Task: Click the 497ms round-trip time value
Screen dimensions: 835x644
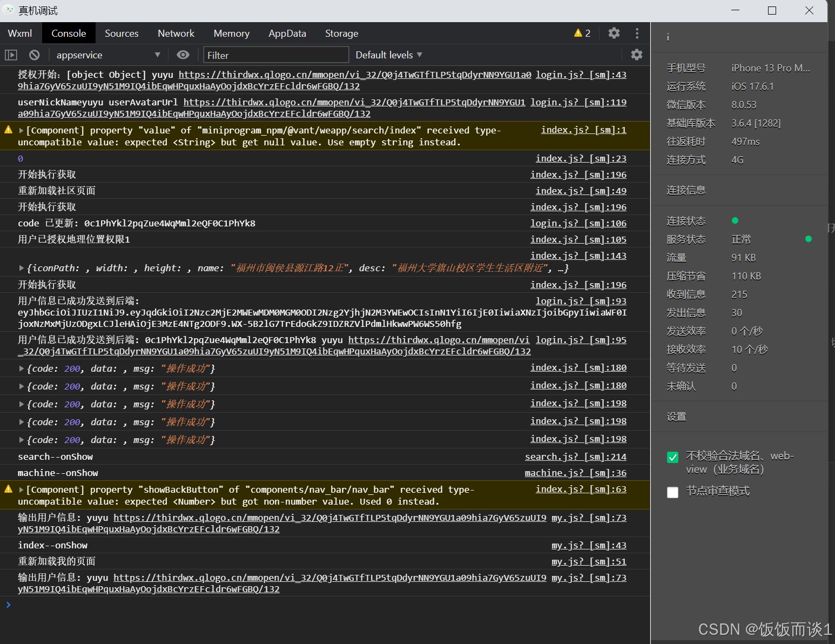Action: [745, 142]
